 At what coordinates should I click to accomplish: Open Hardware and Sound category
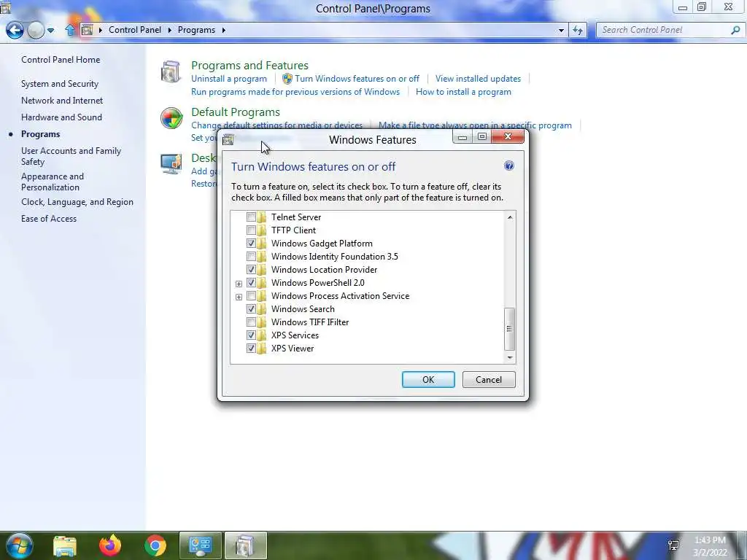click(61, 117)
